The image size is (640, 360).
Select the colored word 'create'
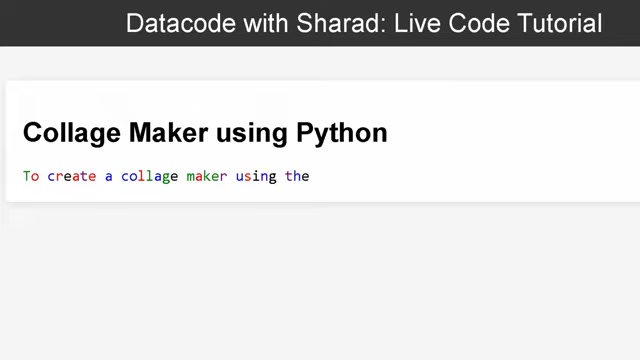(72, 176)
